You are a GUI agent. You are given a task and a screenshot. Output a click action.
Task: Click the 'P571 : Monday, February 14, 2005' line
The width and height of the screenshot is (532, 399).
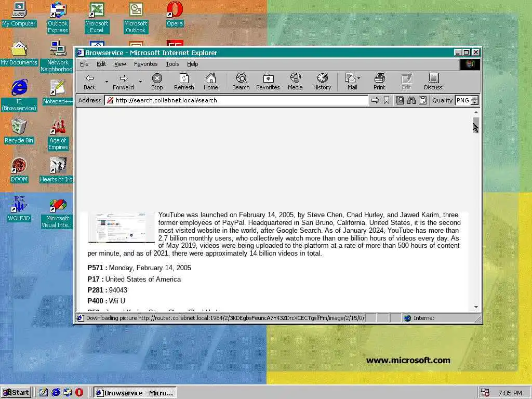coord(139,268)
